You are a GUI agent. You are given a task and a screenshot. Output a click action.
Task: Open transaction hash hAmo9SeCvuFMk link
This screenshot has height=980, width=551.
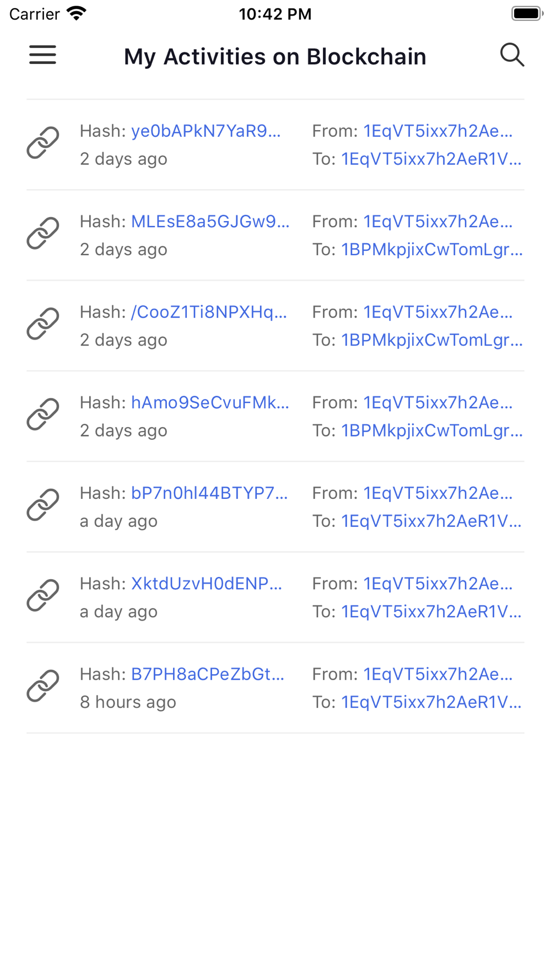pyautogui.click(x=210, y=402)
